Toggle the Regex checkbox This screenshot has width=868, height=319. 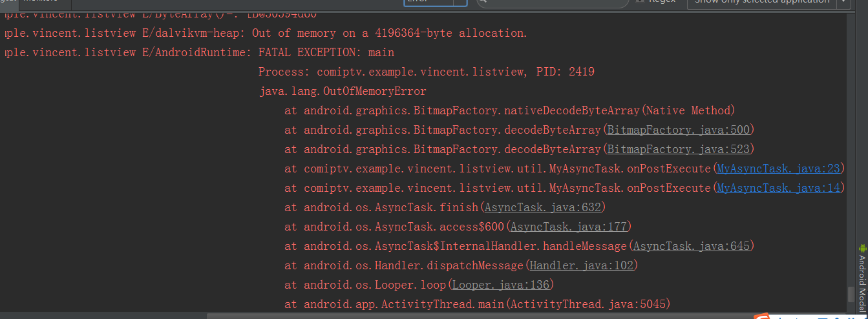[x=640, y=2]
